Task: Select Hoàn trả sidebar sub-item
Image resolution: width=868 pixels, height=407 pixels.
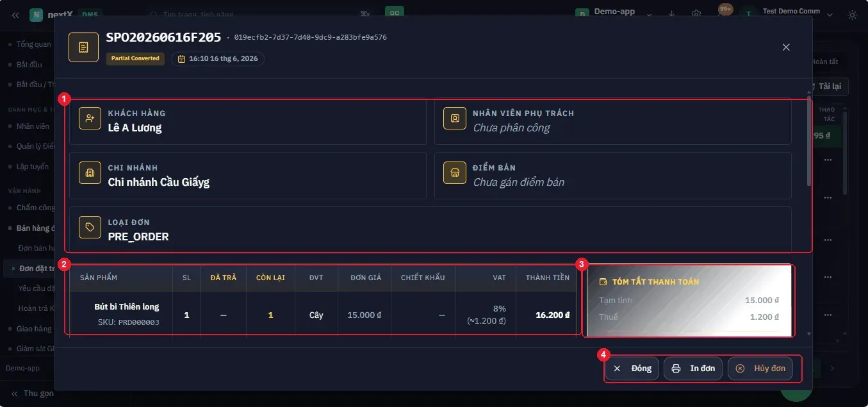Action: tap(37, 308)
